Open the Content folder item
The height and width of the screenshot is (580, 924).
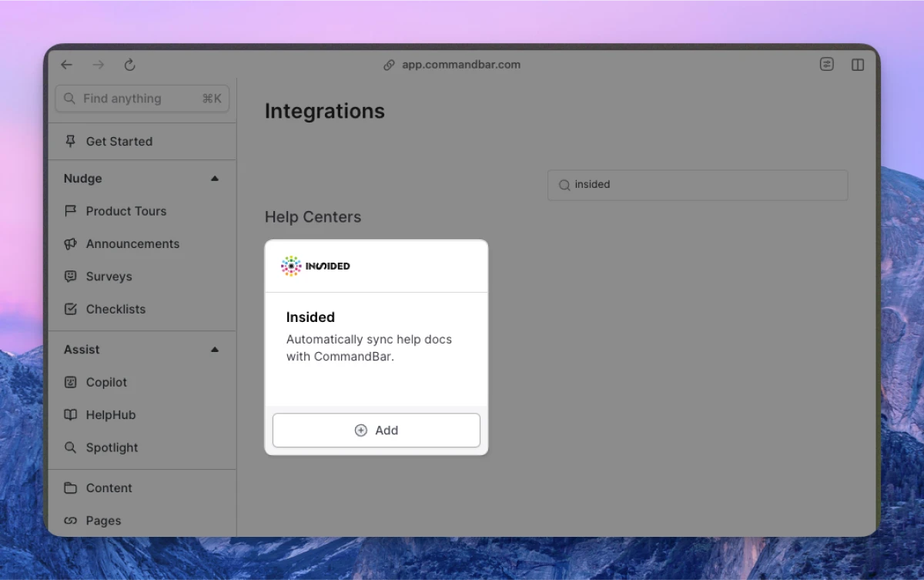click(109, 488)
